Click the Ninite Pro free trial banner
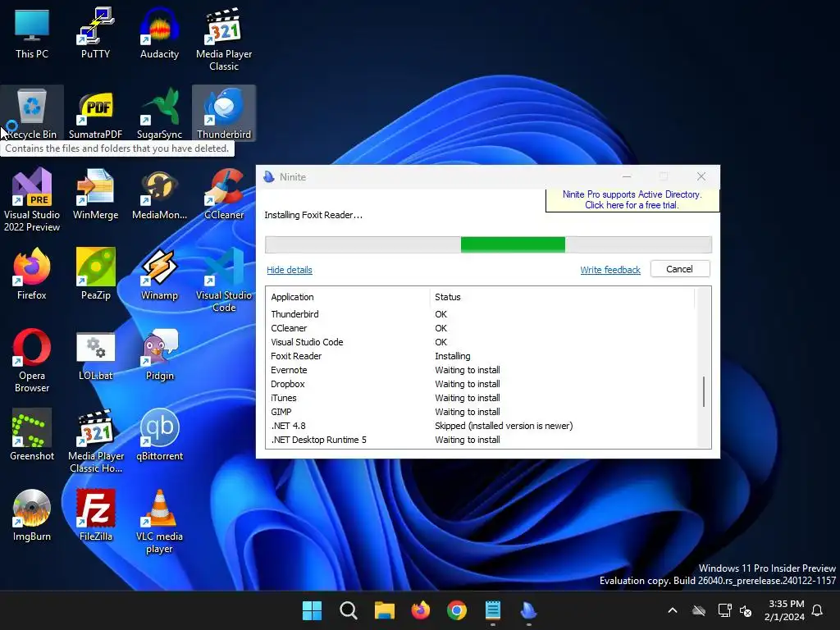Viewport: 840px width, 630px height. click(x=632, y=200)
